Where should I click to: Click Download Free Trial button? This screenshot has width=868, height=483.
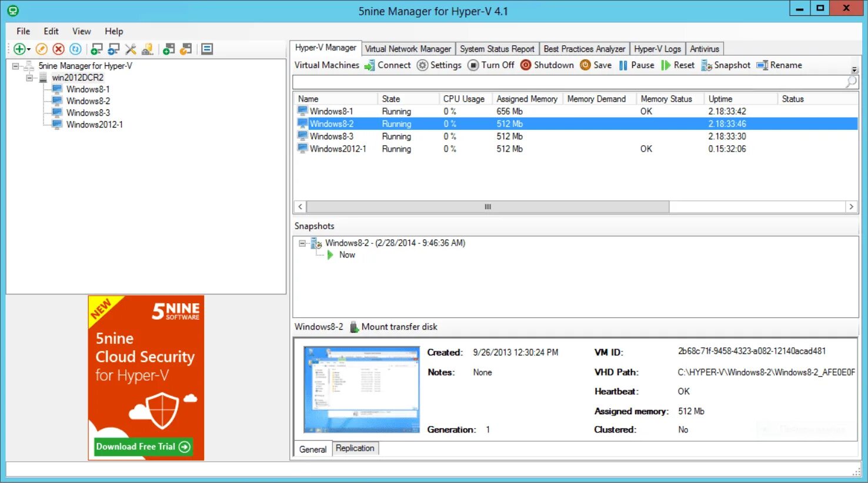point(143,447)
